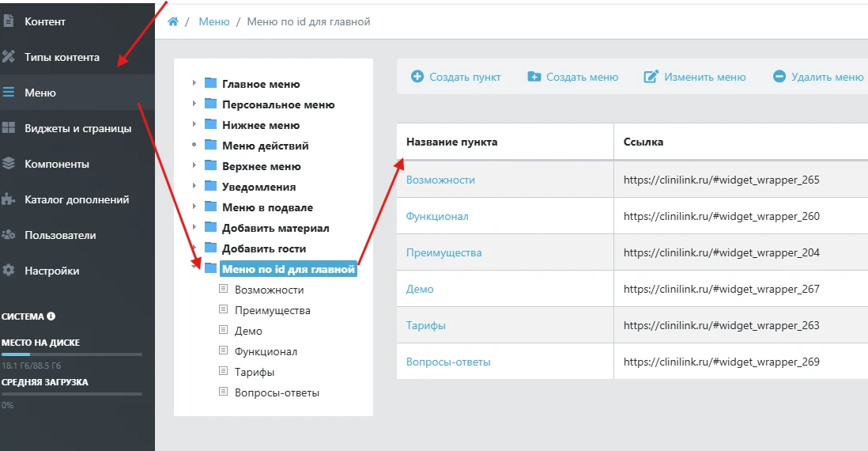Open the Контент sidebar section
868x451 pixels.
[77, 21]
